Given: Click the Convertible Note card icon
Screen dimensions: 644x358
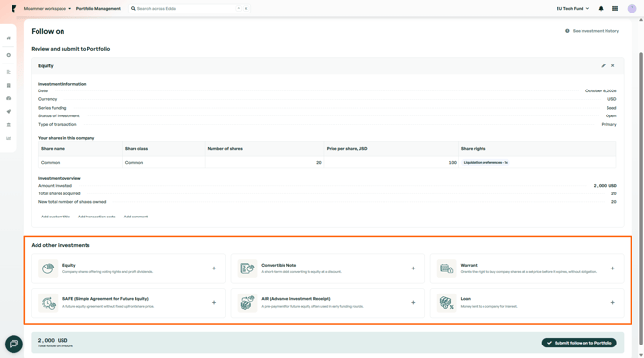Looking at the screenshot, I should (x=247, y=268).
